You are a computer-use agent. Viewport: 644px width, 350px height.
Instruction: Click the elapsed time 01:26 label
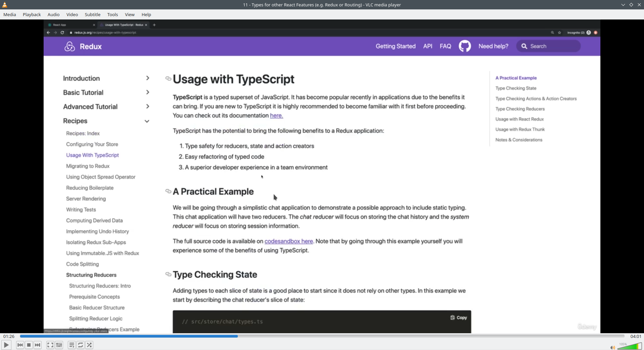point(9,336)
